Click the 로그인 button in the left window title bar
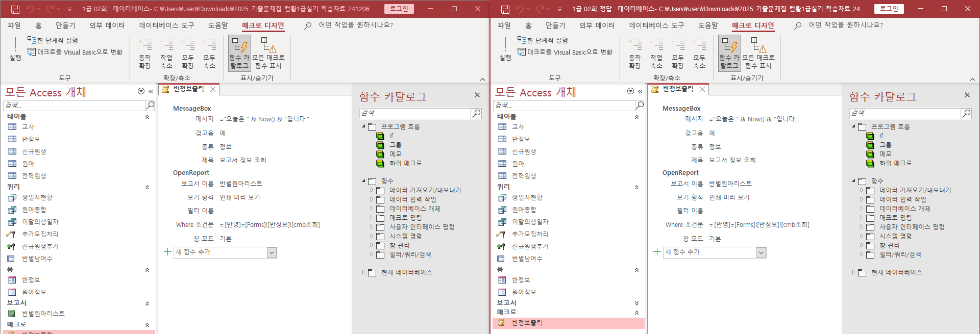Screen dimensions: 980x334 point(399,9)
